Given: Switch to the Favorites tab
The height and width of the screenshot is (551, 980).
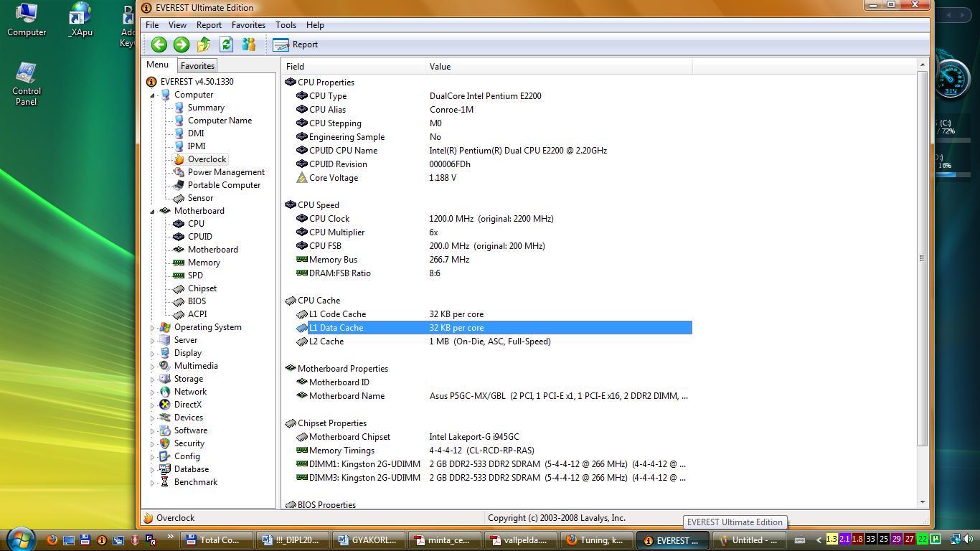Looking at the screenshot, I should pyautogui.click(x=197, y=66).
